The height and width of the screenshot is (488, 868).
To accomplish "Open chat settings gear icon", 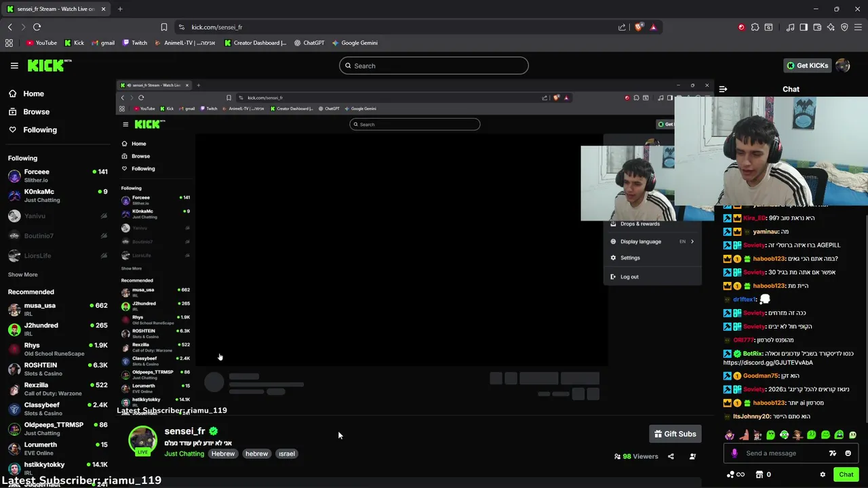I will coord(823,474).
